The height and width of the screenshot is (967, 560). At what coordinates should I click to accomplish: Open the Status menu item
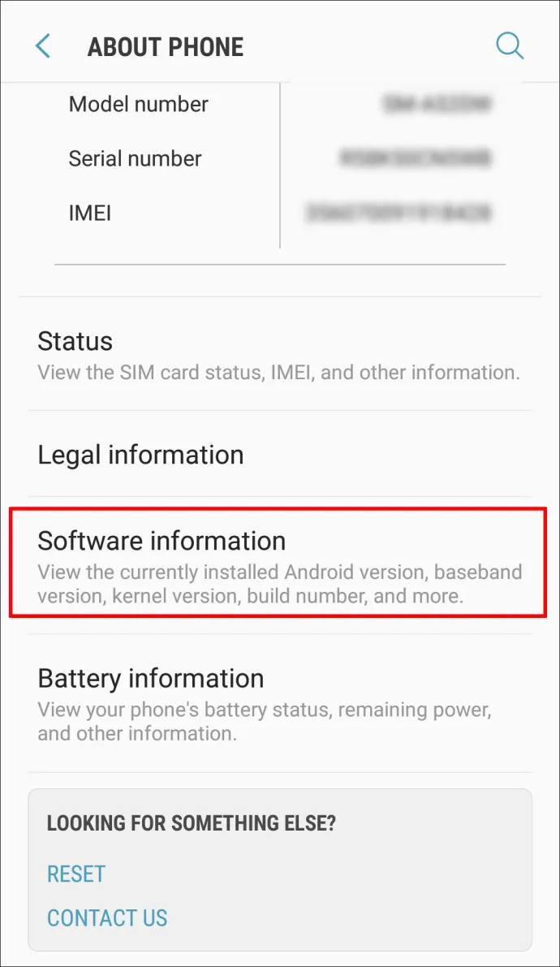tap(280, 356)
